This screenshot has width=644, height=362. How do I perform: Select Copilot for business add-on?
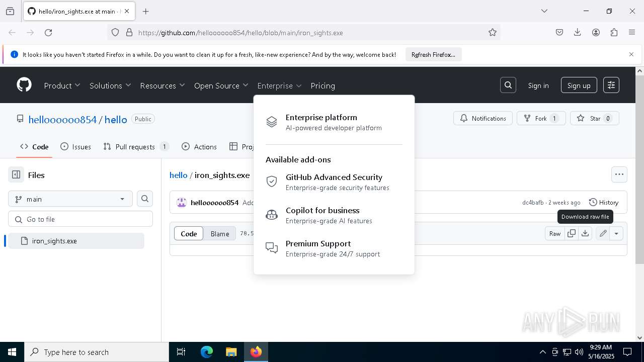[x=334, y=215]
